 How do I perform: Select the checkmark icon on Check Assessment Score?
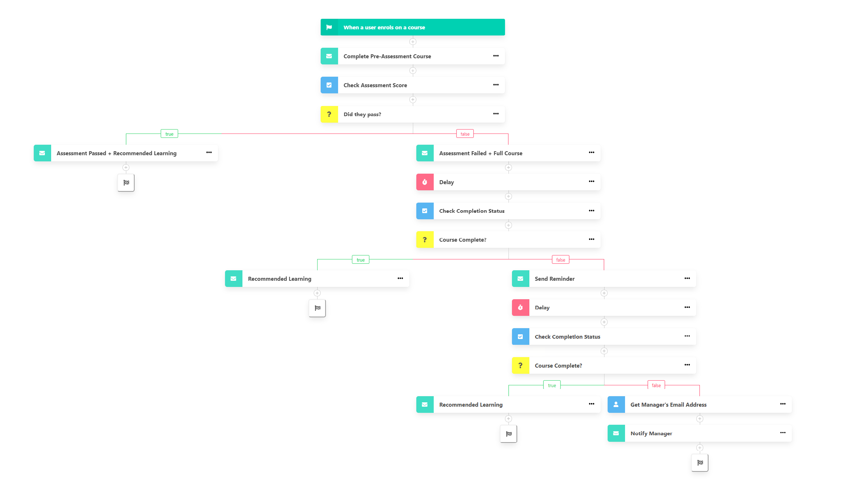[329, 85]
